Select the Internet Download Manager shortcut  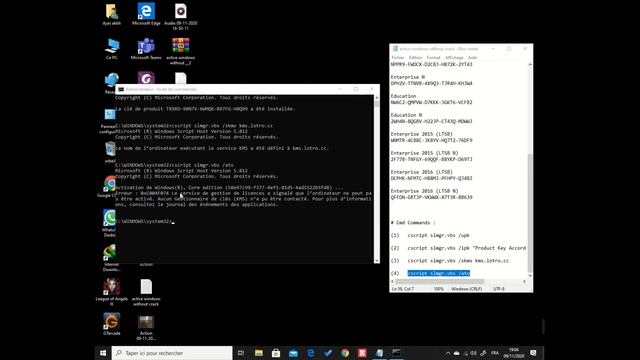click(111, 257)
